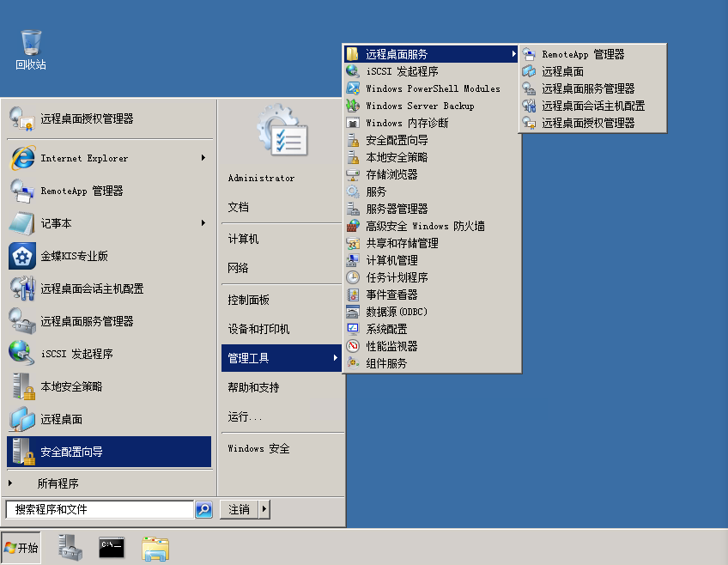Expand the 管理工具 submenu entry

coord(282,358)
